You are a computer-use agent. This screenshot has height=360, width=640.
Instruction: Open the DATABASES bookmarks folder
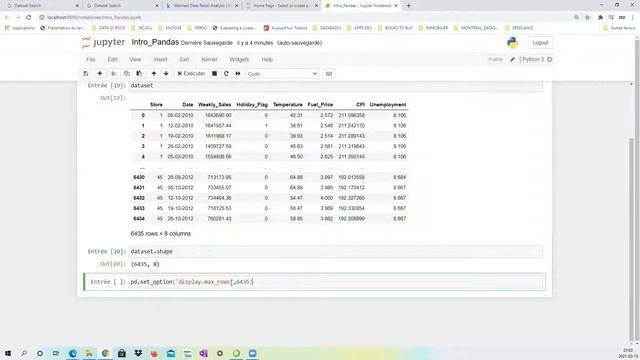327,28
